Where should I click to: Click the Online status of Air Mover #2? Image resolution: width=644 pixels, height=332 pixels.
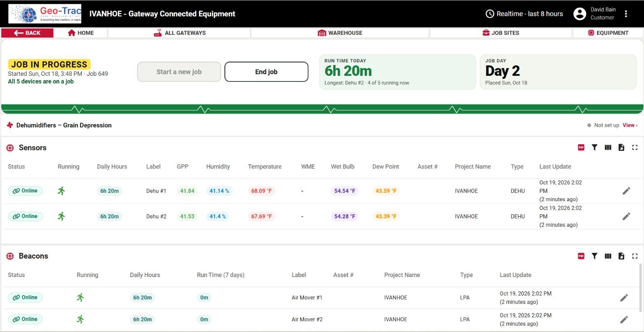point(25,319)
